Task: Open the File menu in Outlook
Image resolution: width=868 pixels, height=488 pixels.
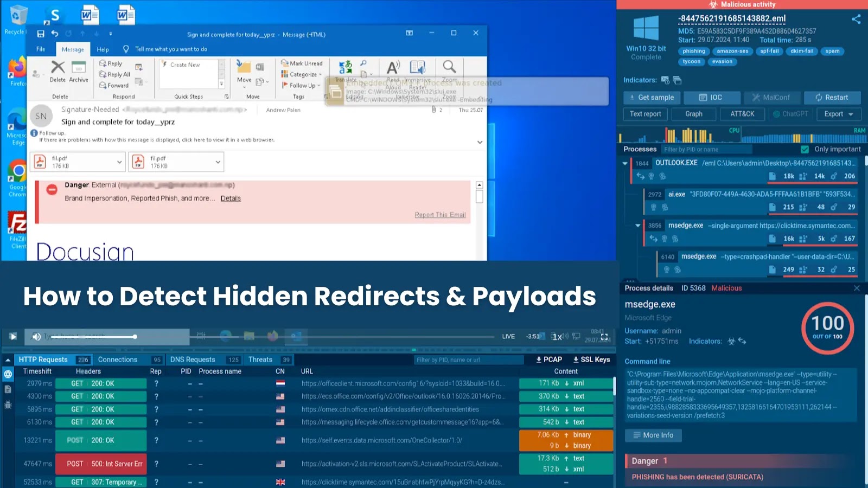Action: 41,49
